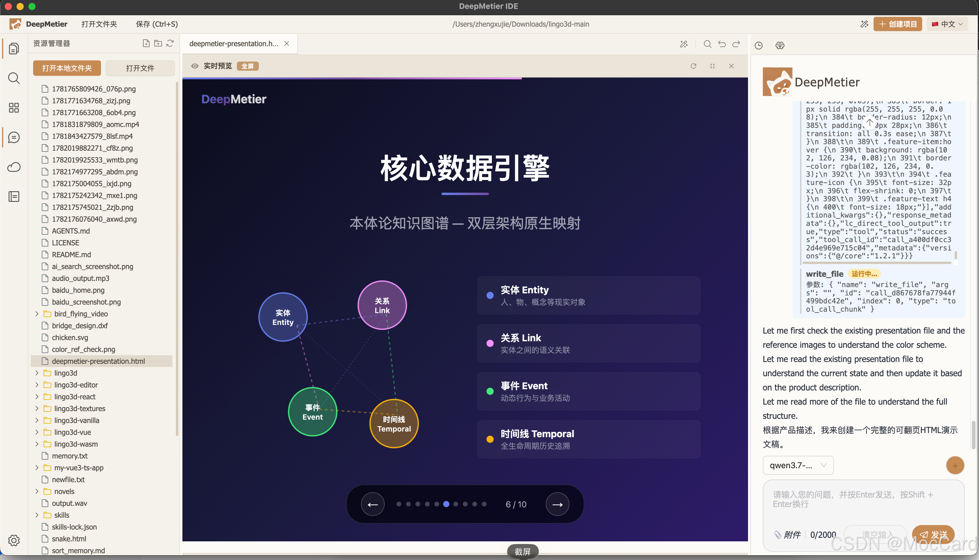This screenshot has height=560, width=979.
Task: Click the brain icon in chat panel
Action: point(780,45)
